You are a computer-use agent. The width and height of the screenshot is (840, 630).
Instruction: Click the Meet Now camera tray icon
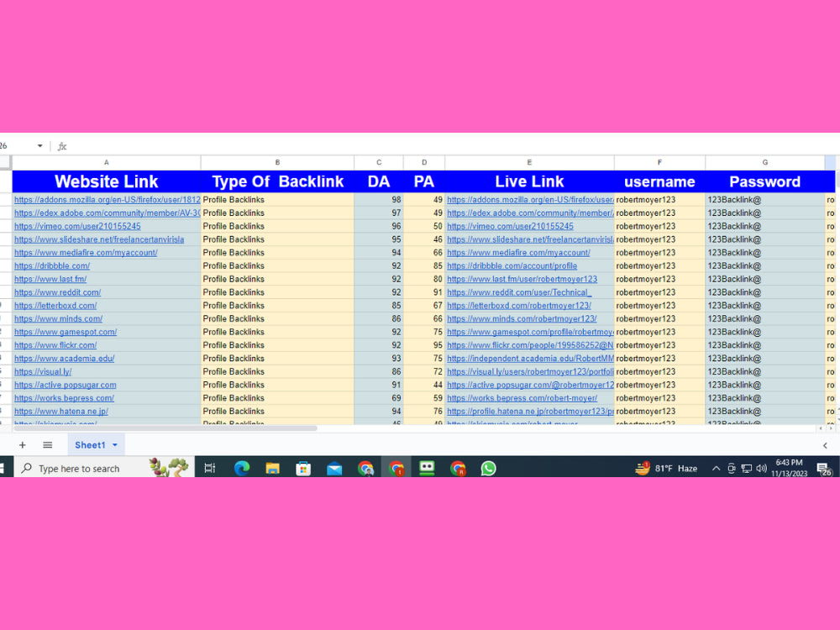tap(732, 469)
